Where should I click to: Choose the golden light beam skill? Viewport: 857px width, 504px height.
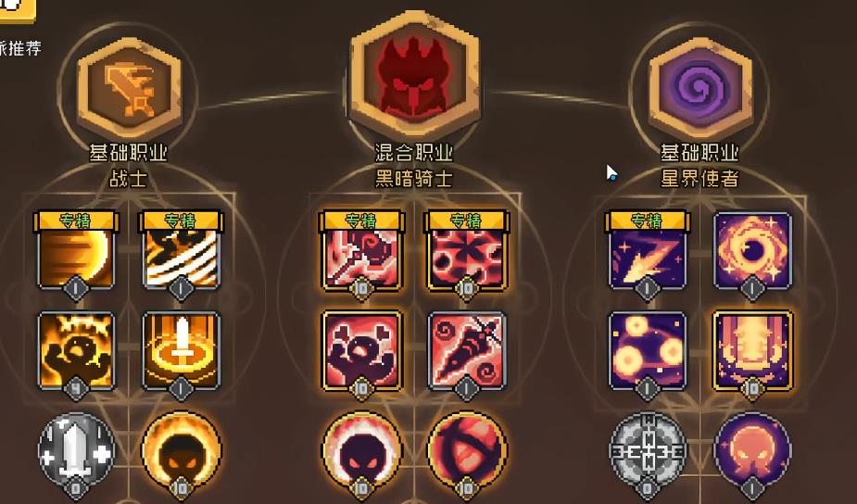tap(752, 351)
